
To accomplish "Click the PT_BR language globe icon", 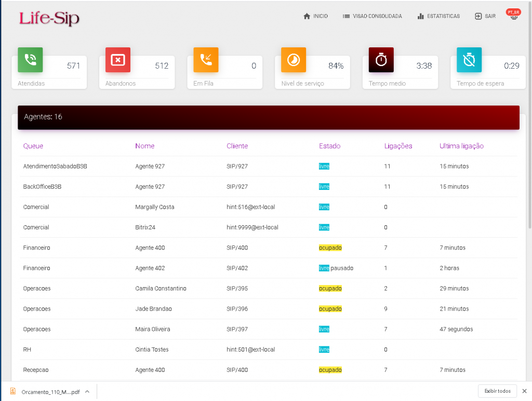I will coord(514,15).
